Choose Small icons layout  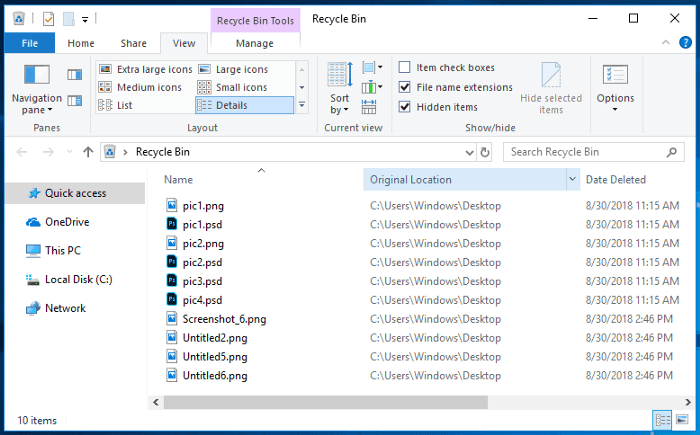[233, 87]
